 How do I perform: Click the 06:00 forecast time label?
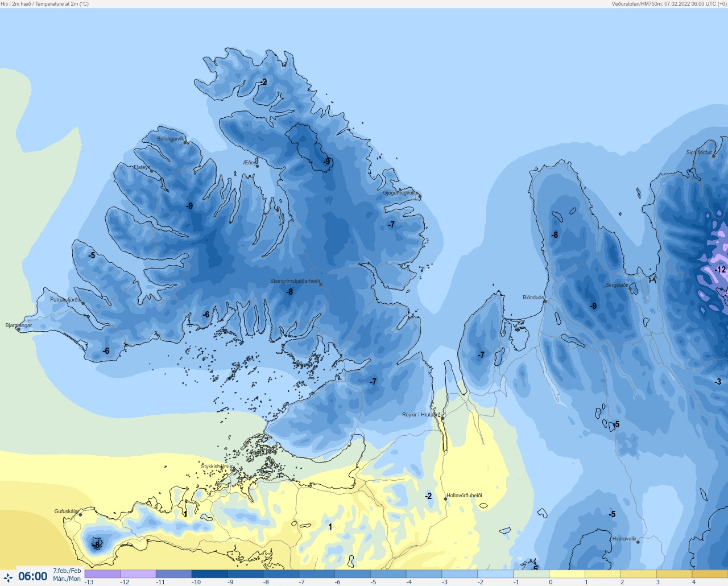click(33, 576)
